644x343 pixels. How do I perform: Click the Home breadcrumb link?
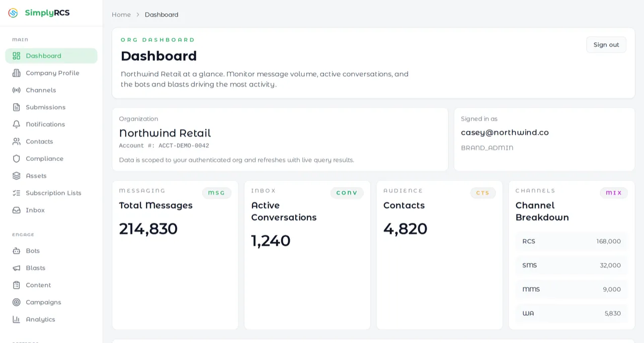121,15
